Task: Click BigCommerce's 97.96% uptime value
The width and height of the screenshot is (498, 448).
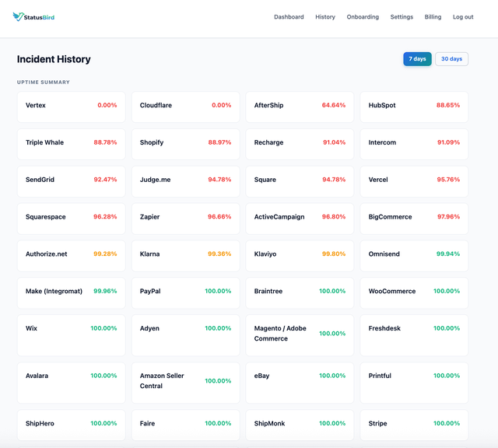Action: coord(448,216)
